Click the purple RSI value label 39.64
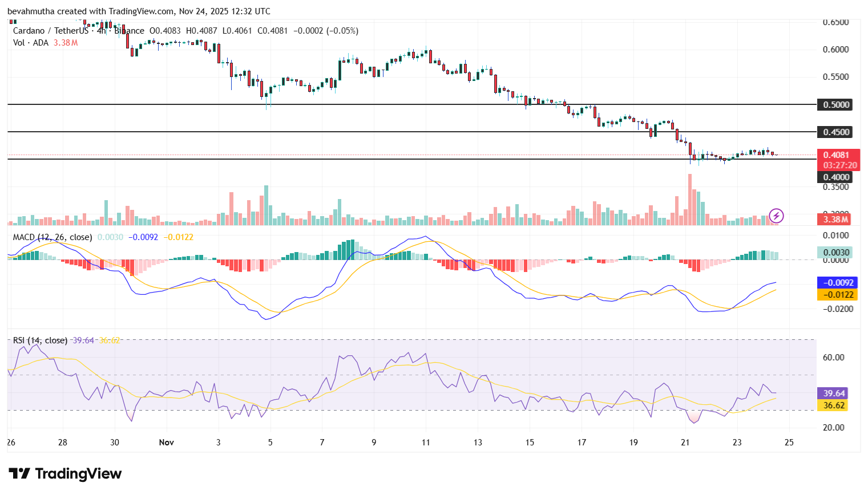 (833, 393)
